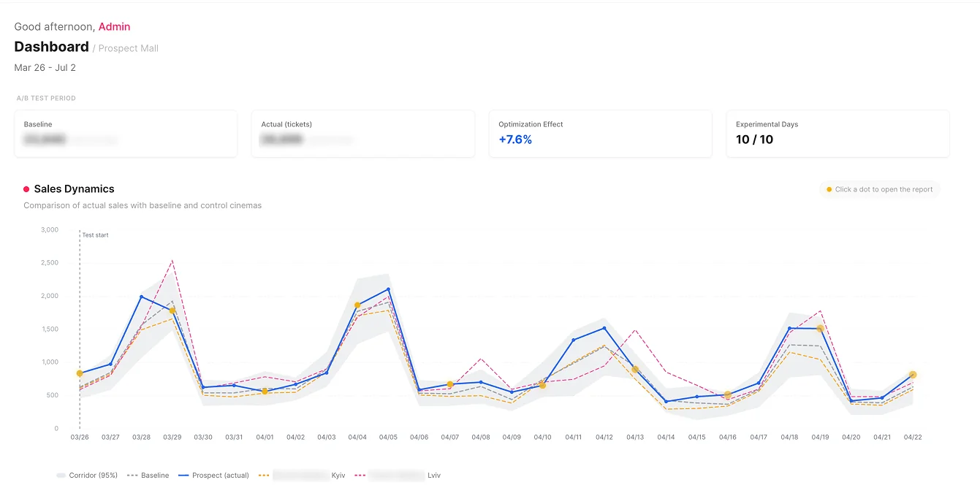The image size is (980, 496).
Task: Click the 04/18 x-axis date
Action: click(789, 438)
